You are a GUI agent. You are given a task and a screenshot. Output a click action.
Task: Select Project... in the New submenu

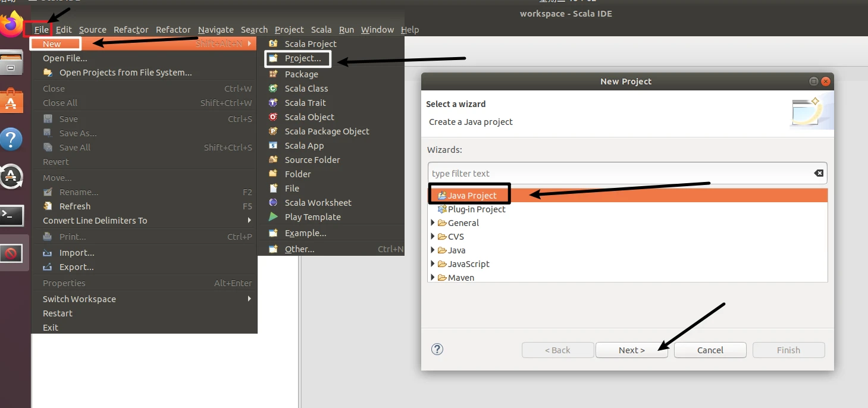(302, 58)
